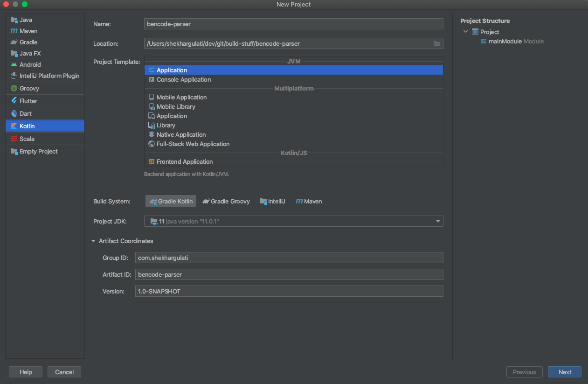Open the Location folder browser
Image resolution: width=588 pixels, height=384 pixels.
click(437, 43)
